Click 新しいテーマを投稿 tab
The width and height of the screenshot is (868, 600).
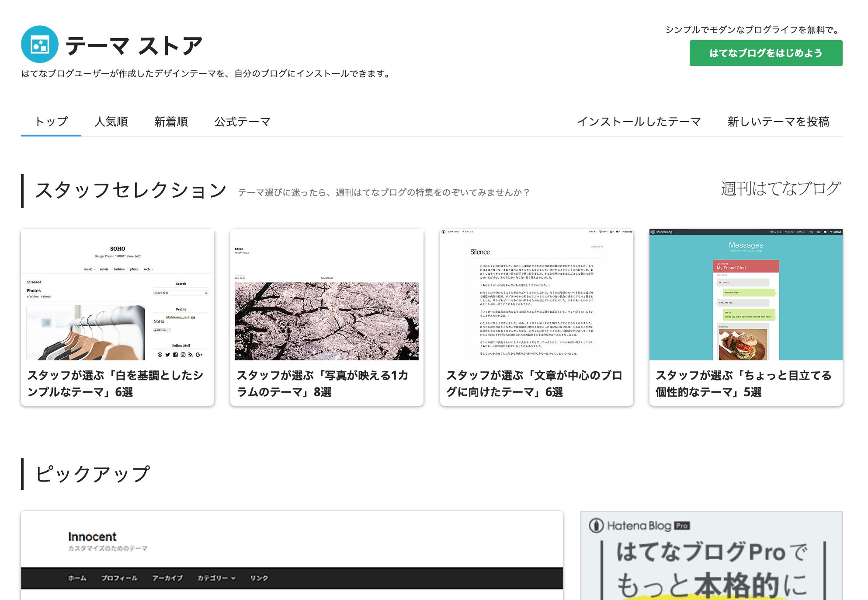pyautogui.click(x=778, y=121)
